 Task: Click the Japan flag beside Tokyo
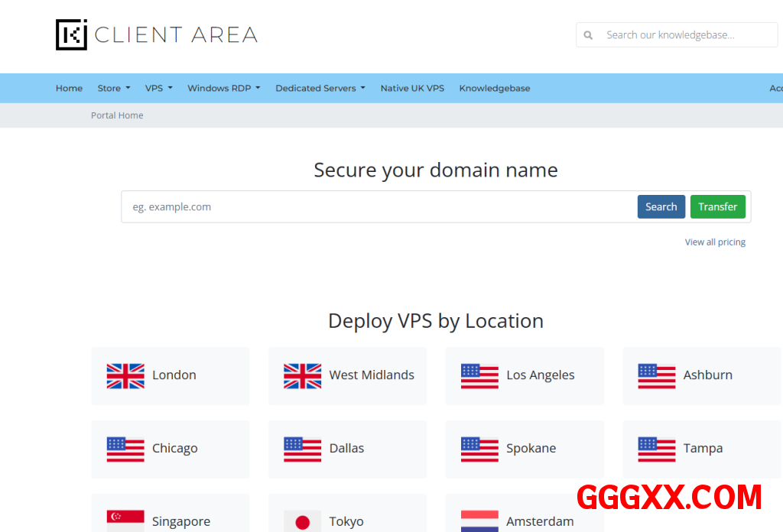click(302, 521)
